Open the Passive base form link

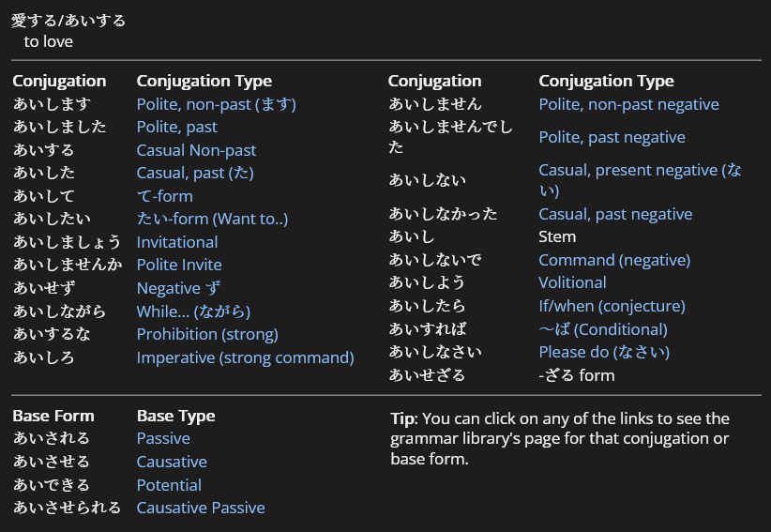(x=163, y=438)
